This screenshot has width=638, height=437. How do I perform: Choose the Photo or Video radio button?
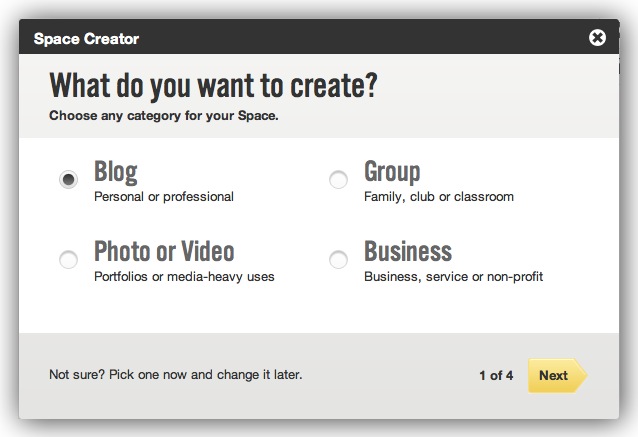pyautogui.click(x=68, y=260)
